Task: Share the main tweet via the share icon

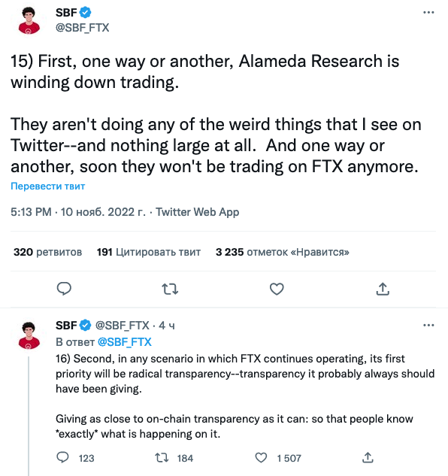Action: coord(383,289)
